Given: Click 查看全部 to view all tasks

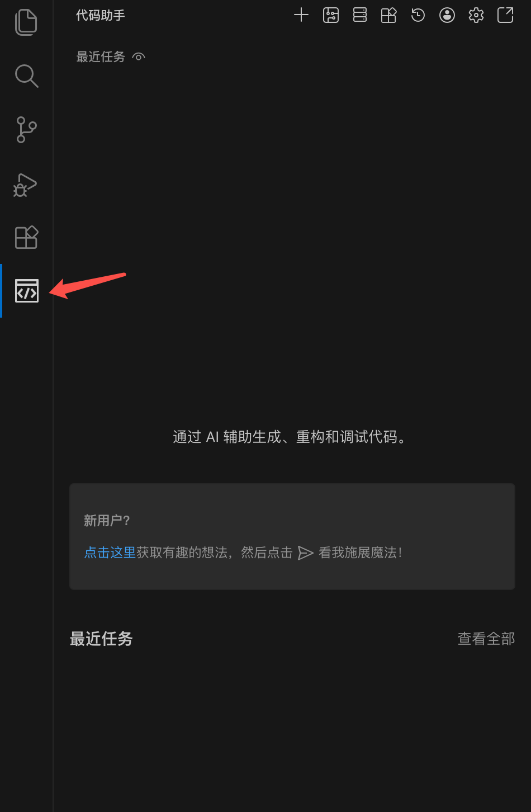Looking at the screenshot, I should coord(486,639).
